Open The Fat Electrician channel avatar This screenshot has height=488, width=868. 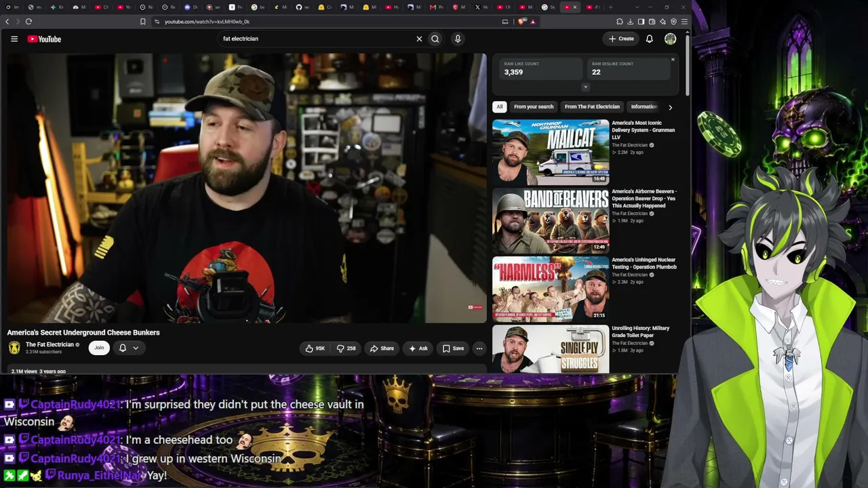click(x=14, y=348)
